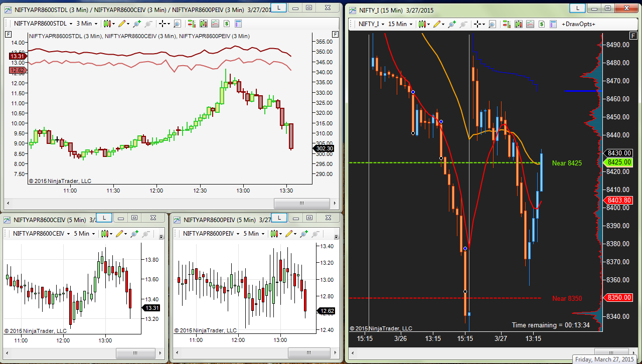Select pencil drawing tool in PEIV chart
This screenshot has height=364, width=642.
coord(288,234)
